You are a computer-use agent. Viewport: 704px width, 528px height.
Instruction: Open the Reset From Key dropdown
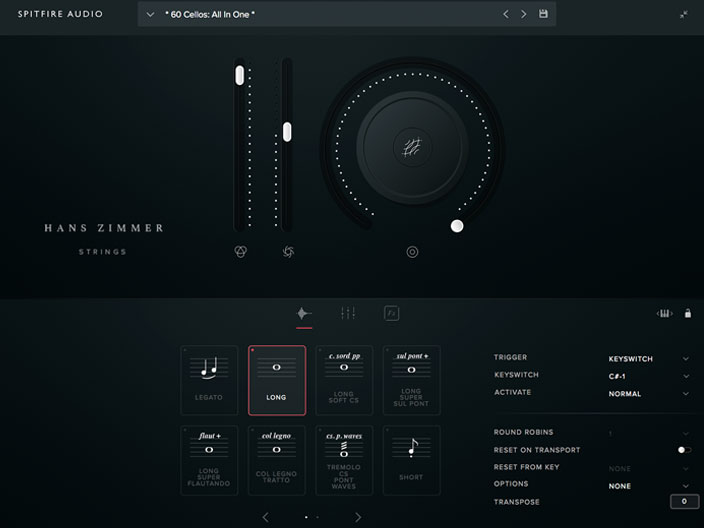click(x=649, y=469)
